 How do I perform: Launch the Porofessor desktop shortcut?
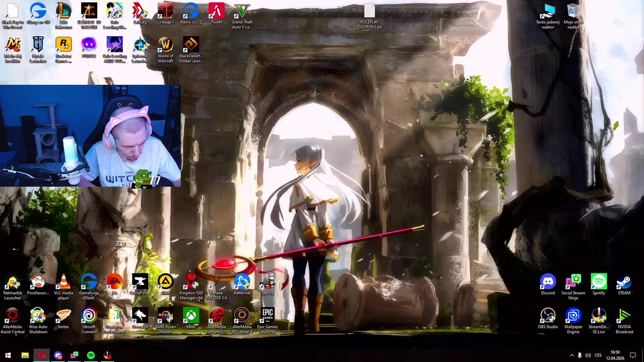click(x=38, y=285)
